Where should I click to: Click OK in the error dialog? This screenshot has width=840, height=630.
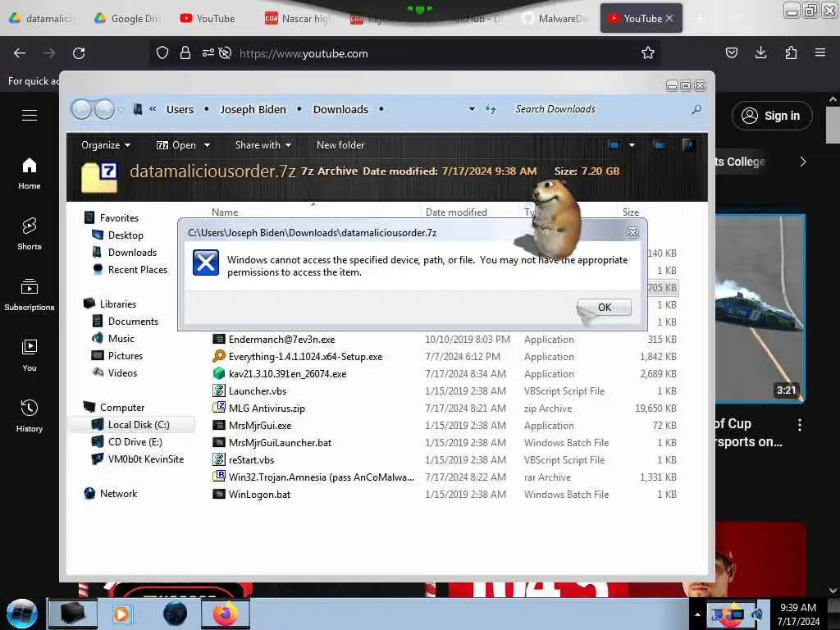pos(605,308)
